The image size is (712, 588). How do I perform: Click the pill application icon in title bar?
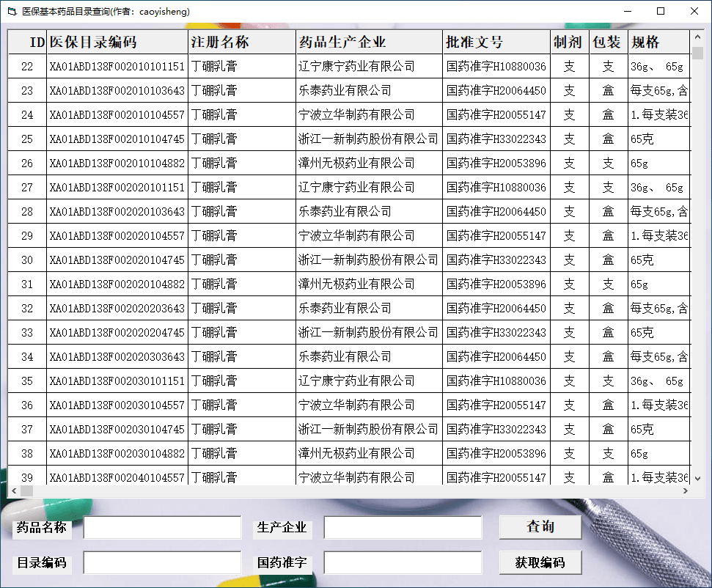11,12
